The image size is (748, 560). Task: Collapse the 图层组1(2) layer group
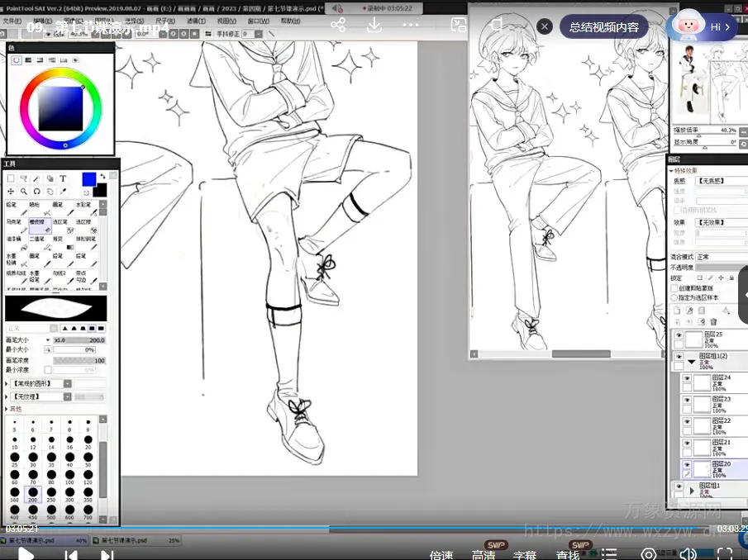tap(691, 361)
